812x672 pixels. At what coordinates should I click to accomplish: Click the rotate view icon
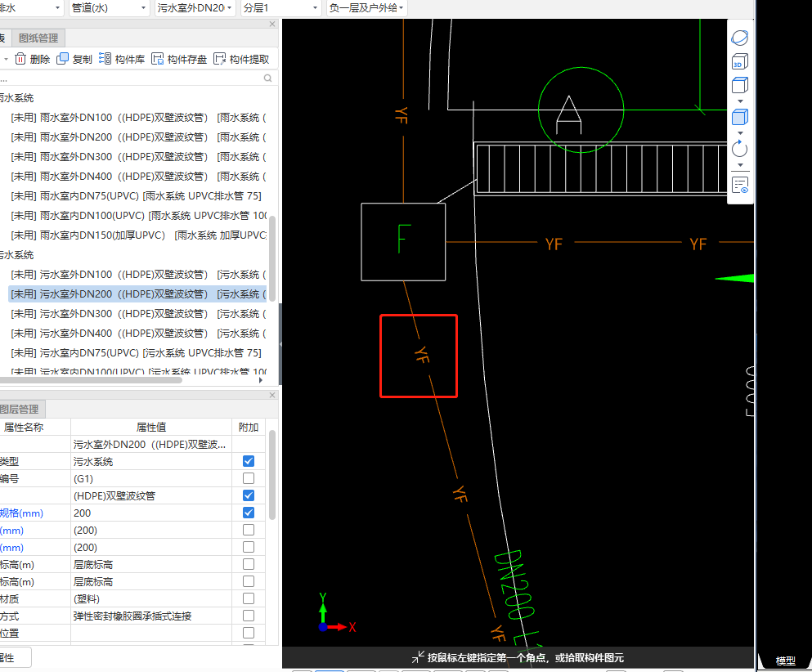click(x=739, y=149)
